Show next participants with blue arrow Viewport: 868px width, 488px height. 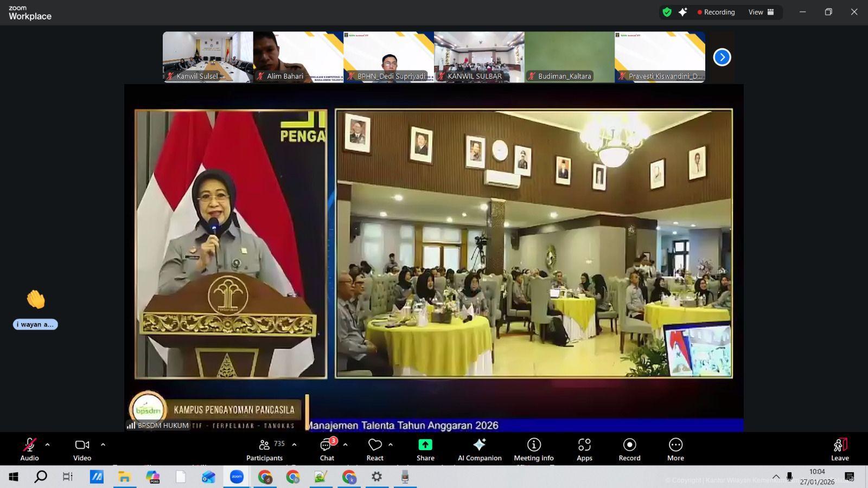point(722,57)
